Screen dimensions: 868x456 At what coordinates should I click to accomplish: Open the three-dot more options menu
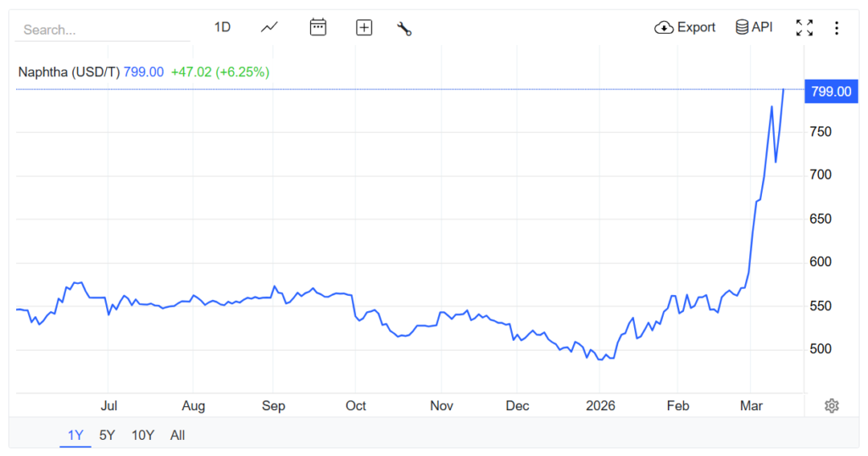837,28
